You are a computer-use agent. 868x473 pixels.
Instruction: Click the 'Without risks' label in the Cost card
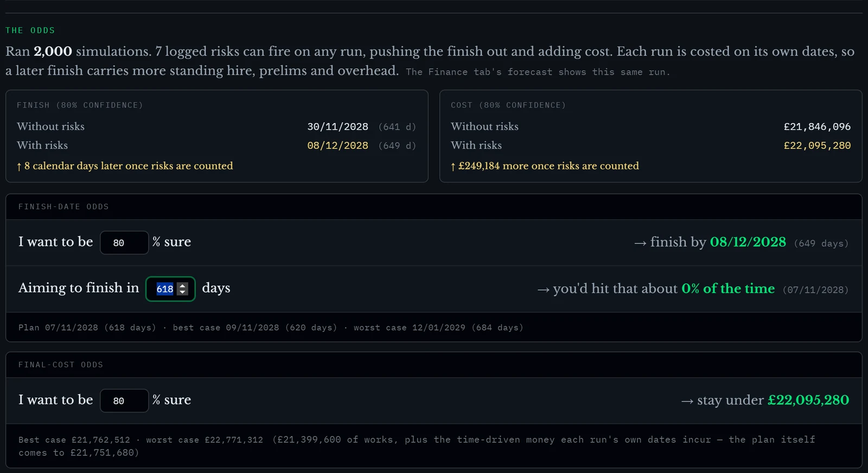(484, 127)
